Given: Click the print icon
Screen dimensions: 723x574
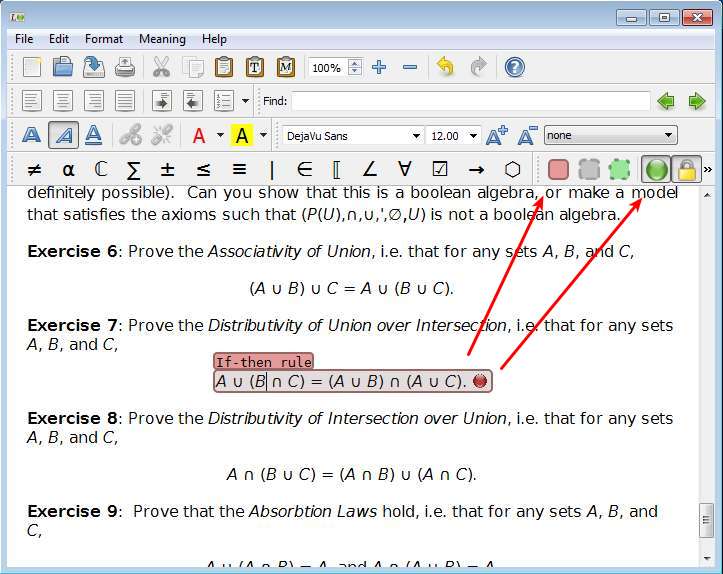Looking at the screenshot, I should pos(124,67).
